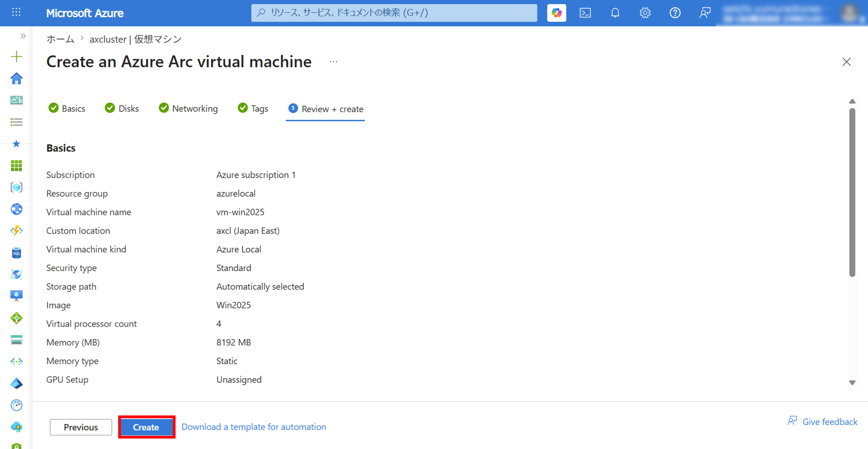Click the 'Standard' security type value

click(x=234, y=268)
